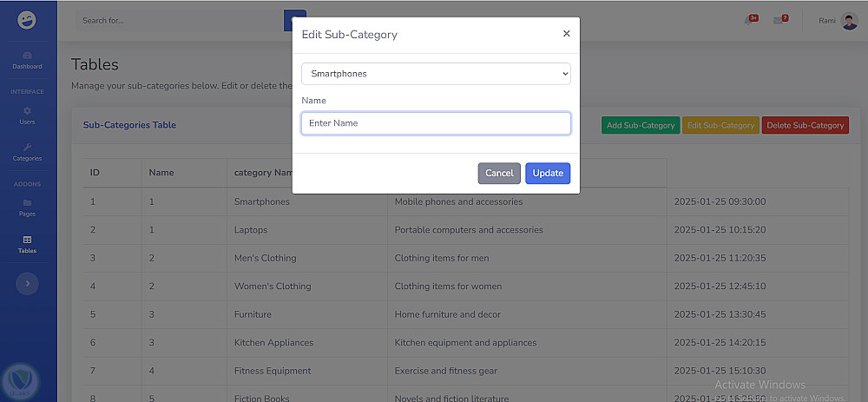Open the messages envelope icon
The width and height of the screenshot is (868, 402).
779,21
